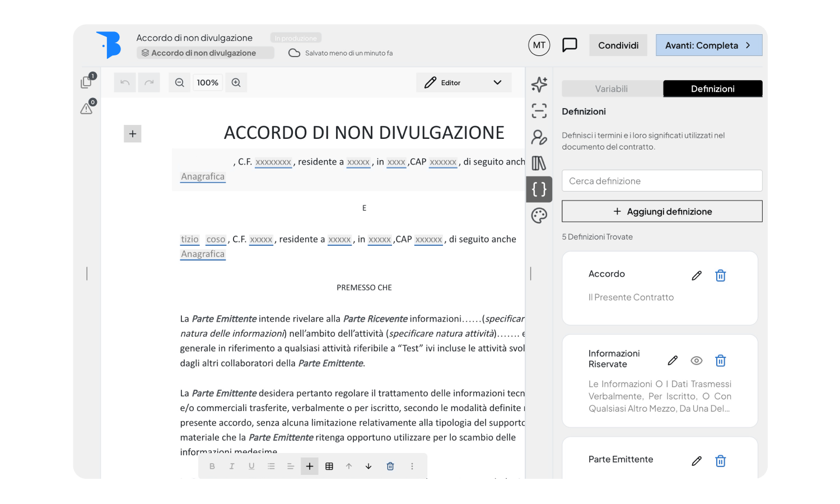The height and width of the screenshot is (504, 840).
Task: Open the more options menu in floating toolbar
Action: pyautogui.click(x=412, y=465)
